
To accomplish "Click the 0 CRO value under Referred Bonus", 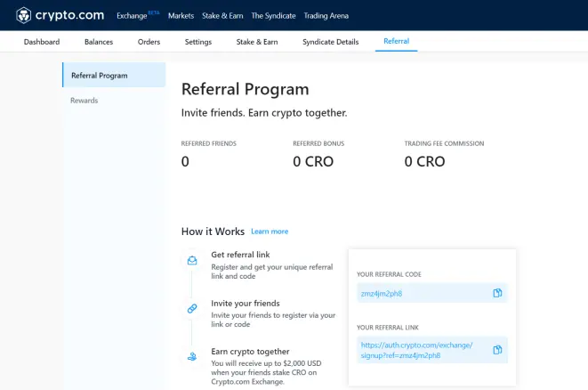I will click(313, 161).
